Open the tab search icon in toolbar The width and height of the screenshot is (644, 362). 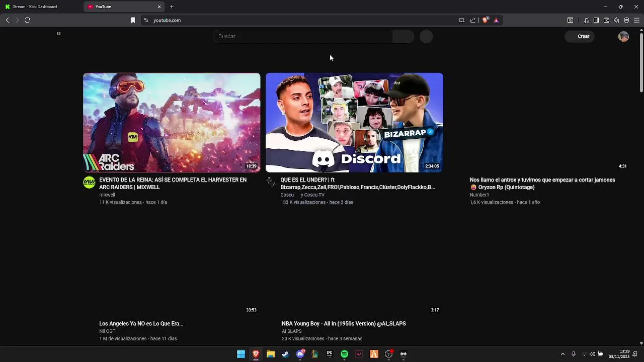click(x=570, y=20)
